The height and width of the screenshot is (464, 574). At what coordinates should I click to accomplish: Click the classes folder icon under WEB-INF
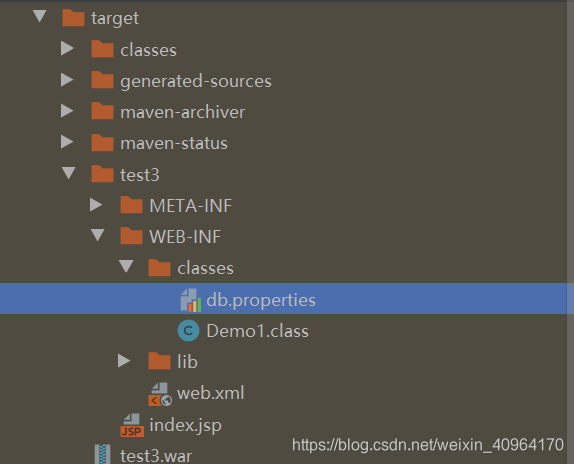[x=159, y=267]
